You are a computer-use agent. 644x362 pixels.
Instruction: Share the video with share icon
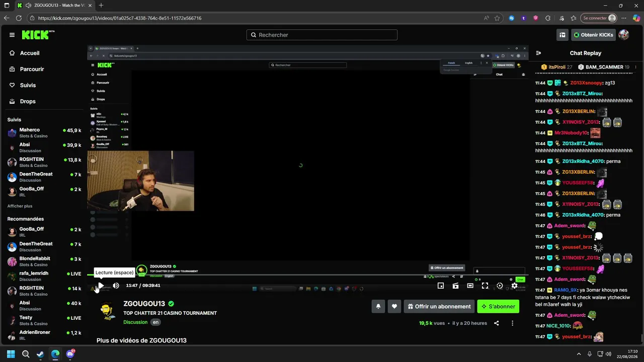pyautogui.click(x=497, y=323)
